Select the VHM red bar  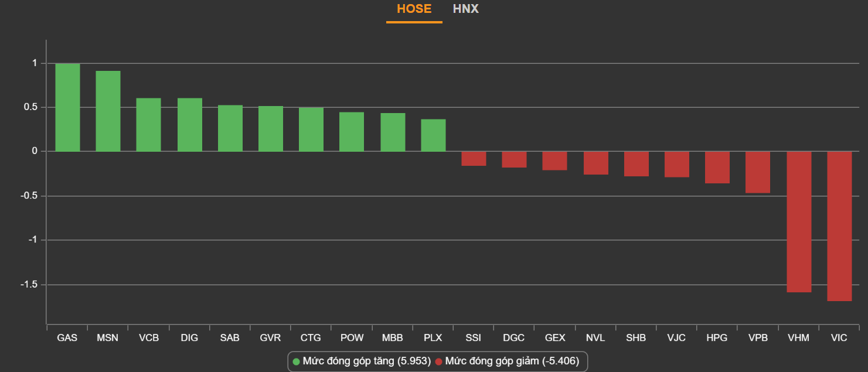799,221
